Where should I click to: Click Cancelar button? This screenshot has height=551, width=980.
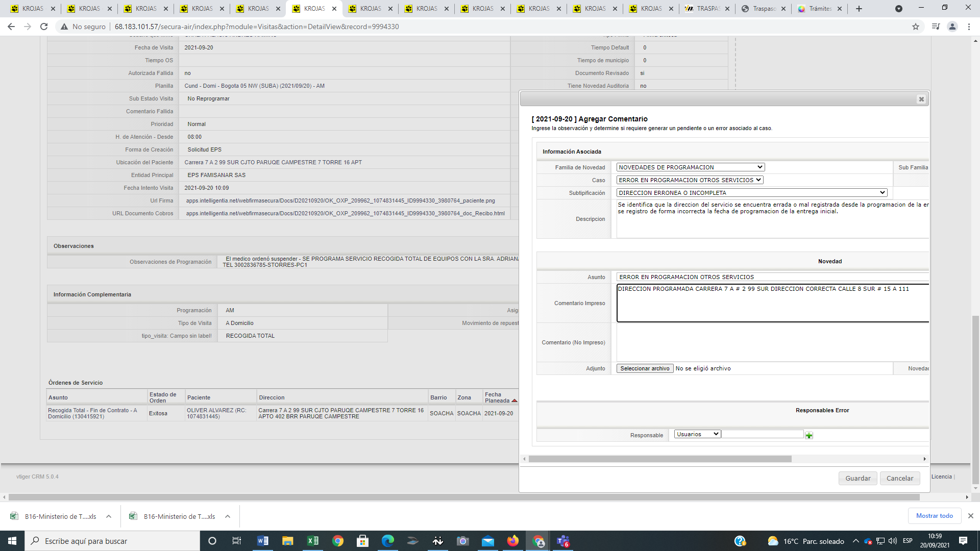tap(900, 478)
